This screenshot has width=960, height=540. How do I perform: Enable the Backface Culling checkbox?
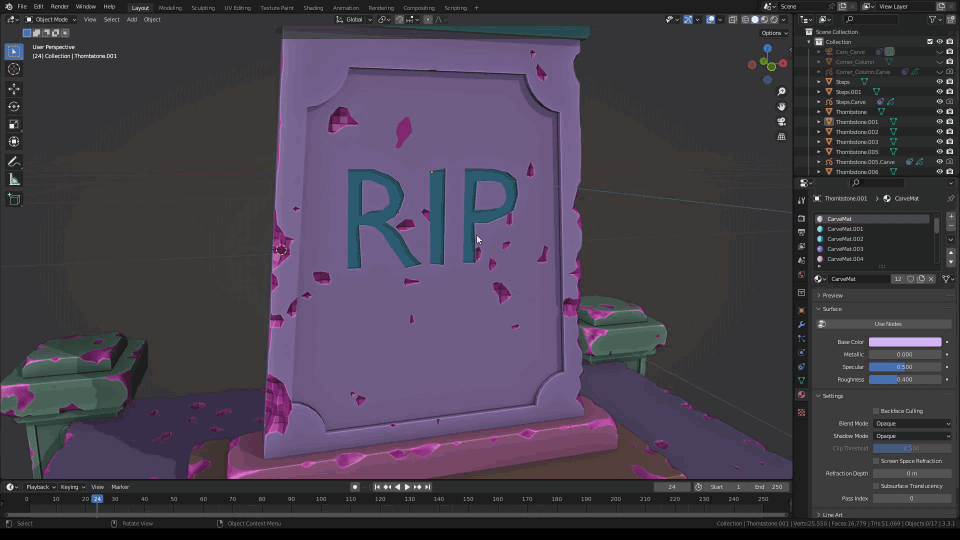tap(876, 411)
